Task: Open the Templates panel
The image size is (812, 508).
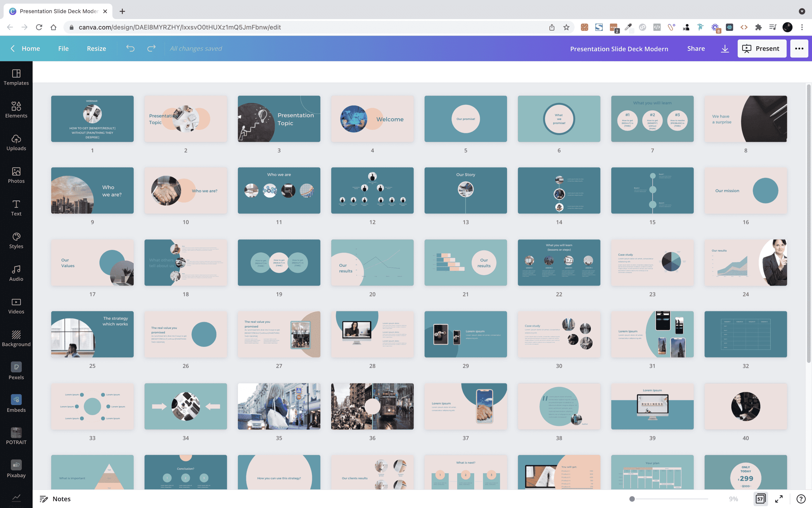Action: tap(16, 77)
